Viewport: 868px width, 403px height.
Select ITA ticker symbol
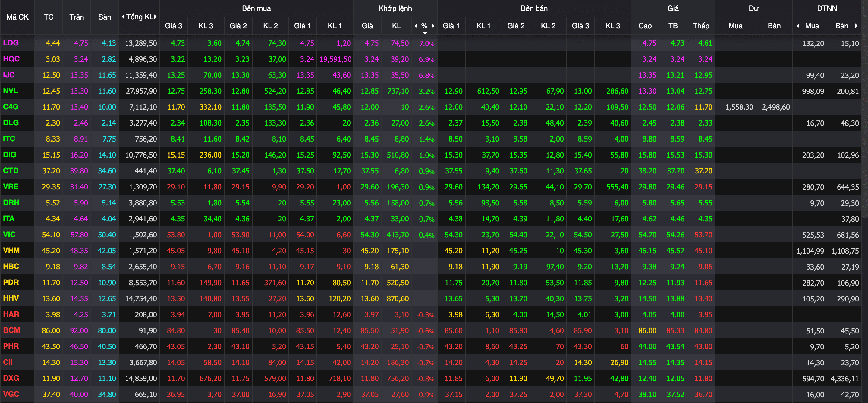click(x=9, y=218)
